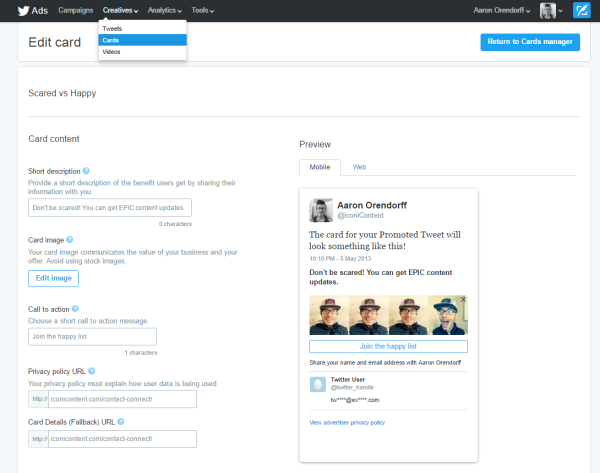
Task: Click Return to Cards manager button
Action: pyautogui.click(x=530, y=42)
